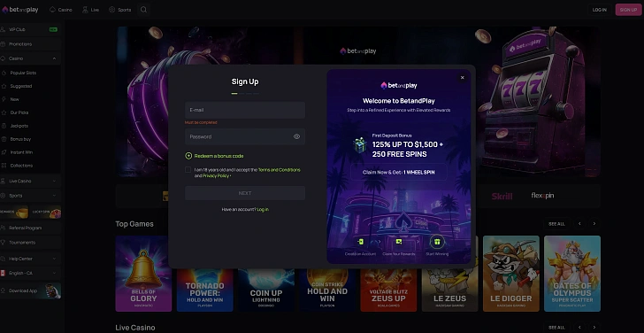Open the search magnifier icon
644x333 pixels.
pyautogui.click(x=143, y=10)
